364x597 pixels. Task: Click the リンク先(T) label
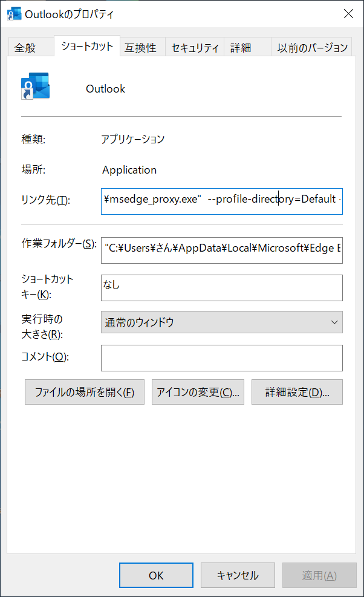[x=46, y=200]
